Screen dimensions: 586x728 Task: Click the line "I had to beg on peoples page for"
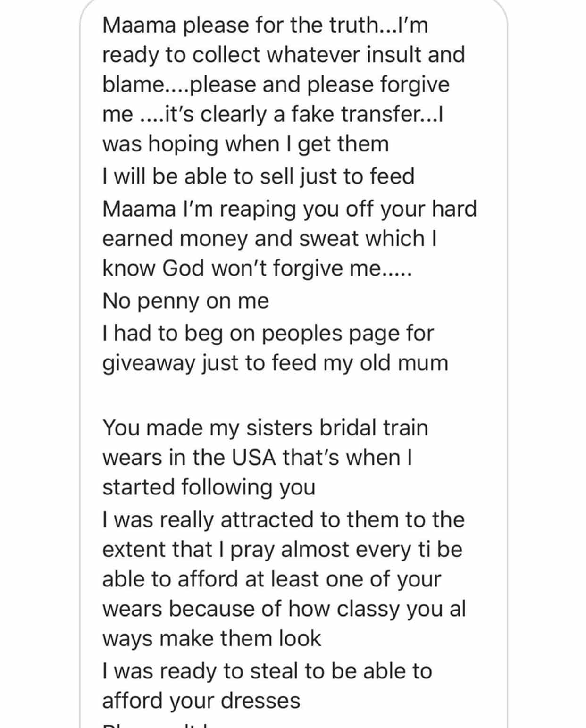(268, 334)
